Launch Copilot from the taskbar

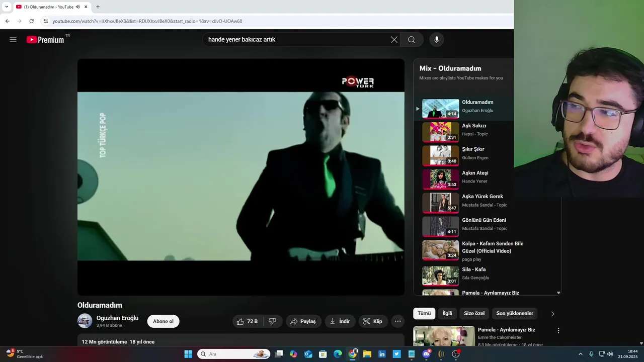pyautogui.click(x=293, y=354)
